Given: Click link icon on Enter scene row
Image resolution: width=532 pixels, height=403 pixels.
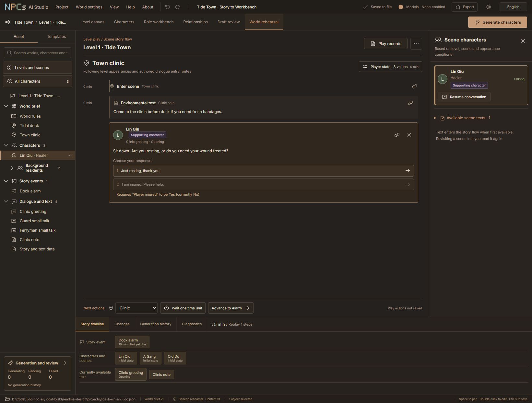Looking at the screenshot, I should (x=414, y=86).
